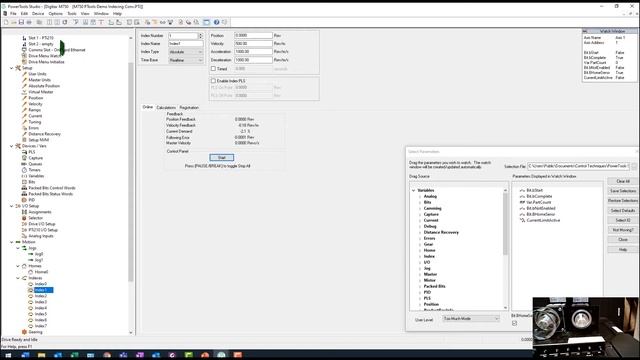Switch to the Calculations tab
The height and width of the screenshot is (360, 640).
pos(166,107)
